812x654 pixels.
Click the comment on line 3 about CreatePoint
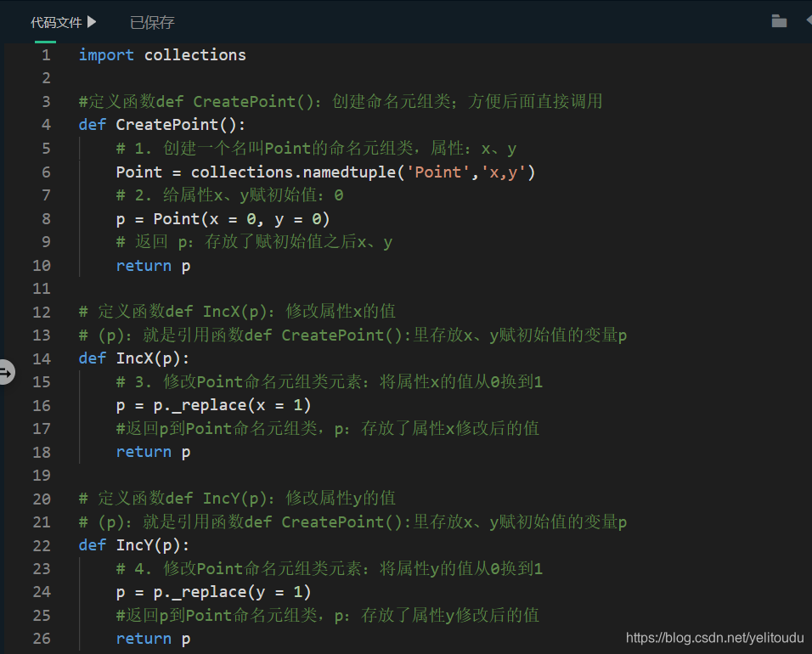pyautogui.click(x=341, y=101)
